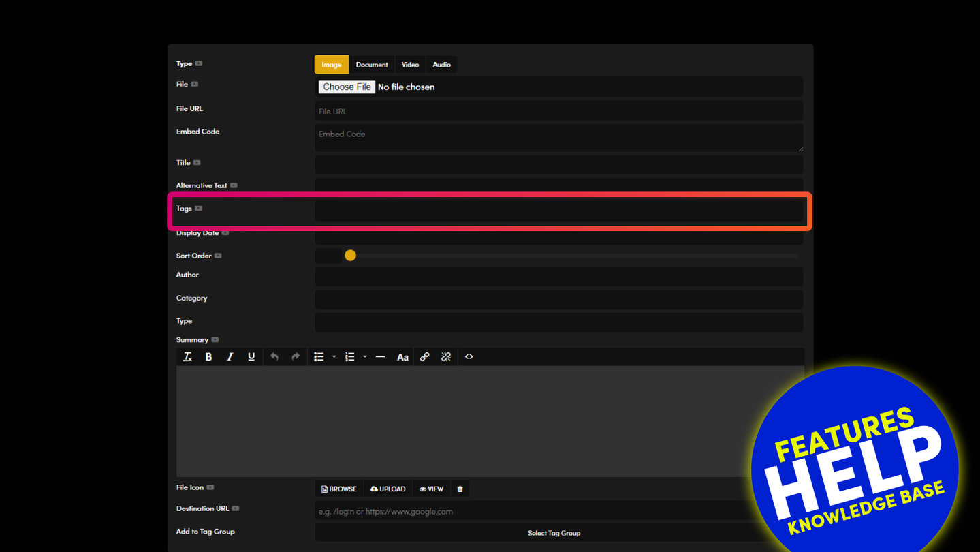This screenshot has width=980, height=552.
Task: Apply italic formatting in the Summary toolbar
Action: pos(230,357)
